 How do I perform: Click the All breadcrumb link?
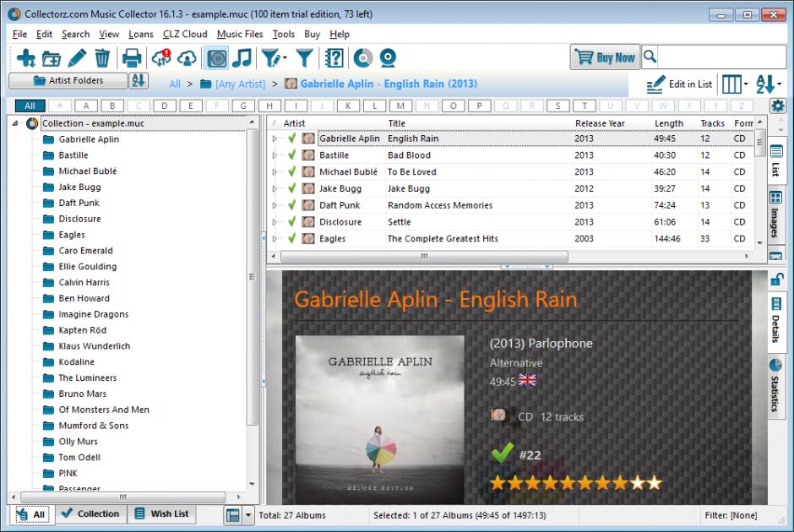[175, 84]
